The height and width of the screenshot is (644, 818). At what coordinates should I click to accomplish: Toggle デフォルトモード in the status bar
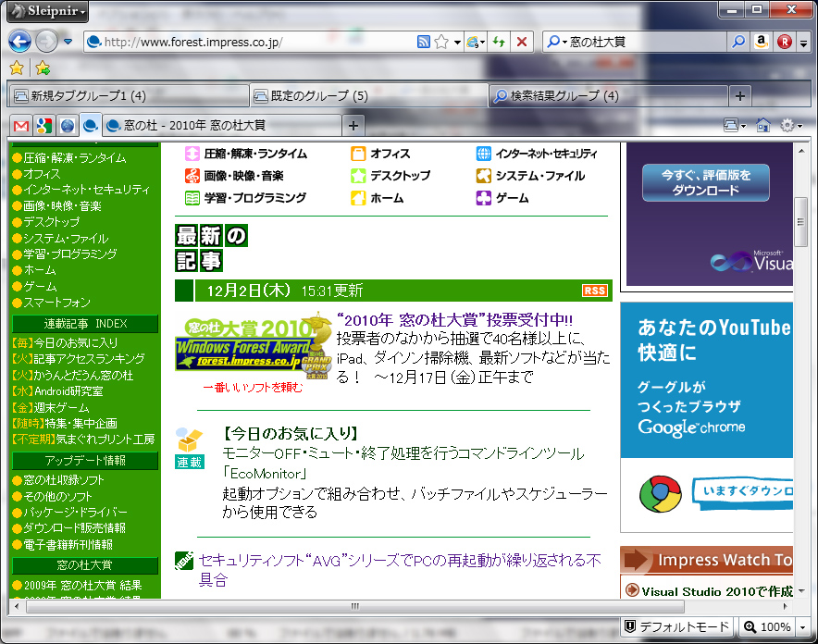(677, 626)
